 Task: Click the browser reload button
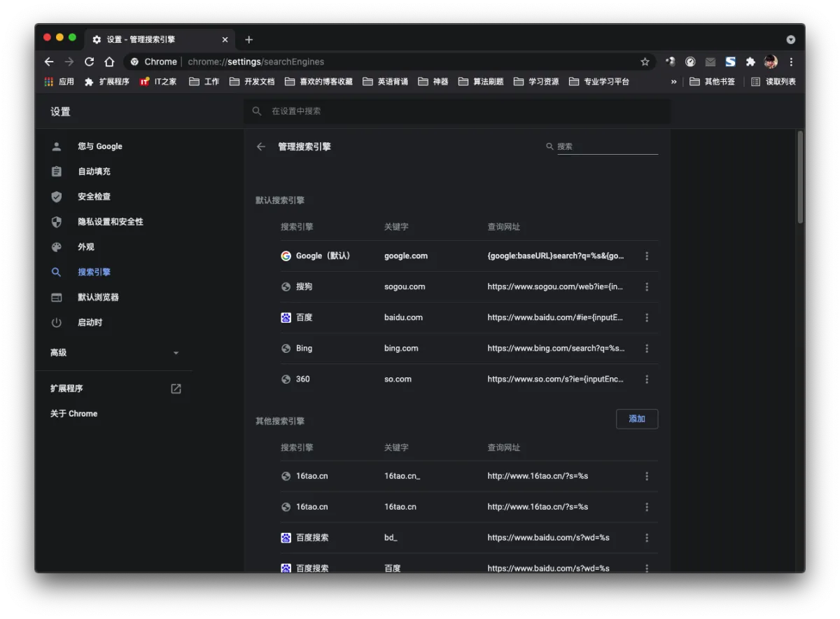click(90, 62)
